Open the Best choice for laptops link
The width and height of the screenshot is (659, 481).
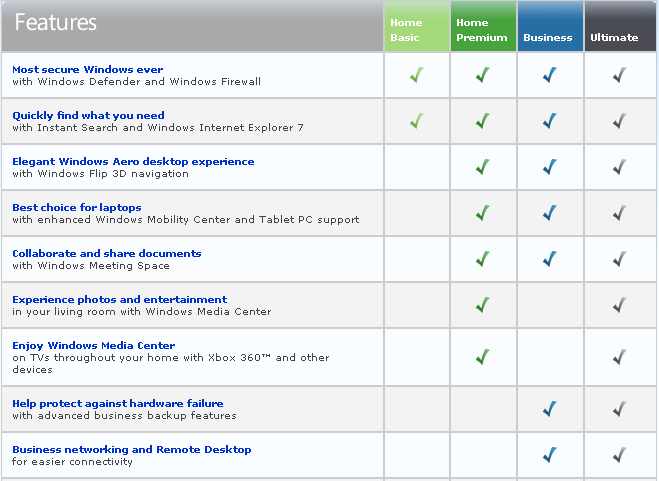pos(76,207)
